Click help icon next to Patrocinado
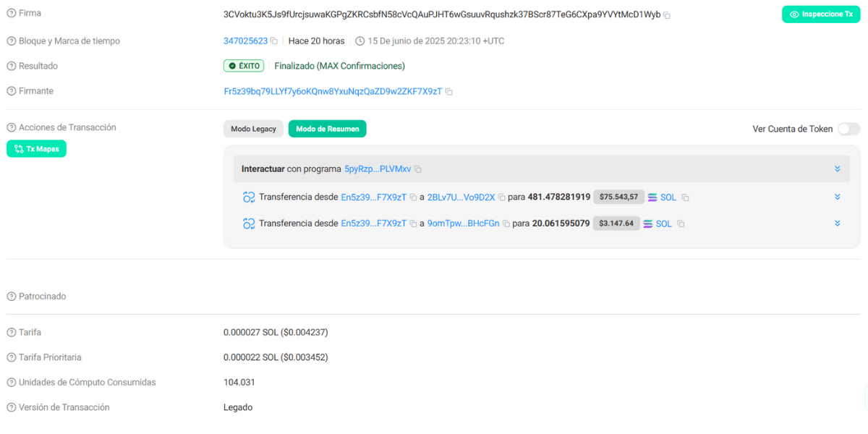The image size is (868, 434). click(11, 297)
